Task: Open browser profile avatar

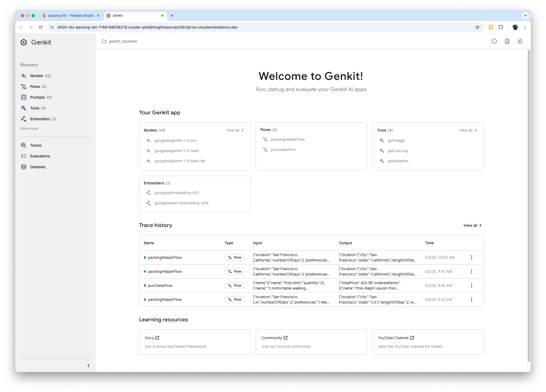Action: tap(515, 27)
